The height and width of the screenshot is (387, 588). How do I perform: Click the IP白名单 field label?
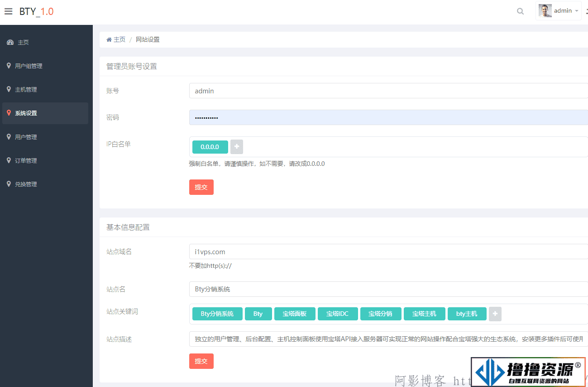pyautogui.click(x=119, y=144)
